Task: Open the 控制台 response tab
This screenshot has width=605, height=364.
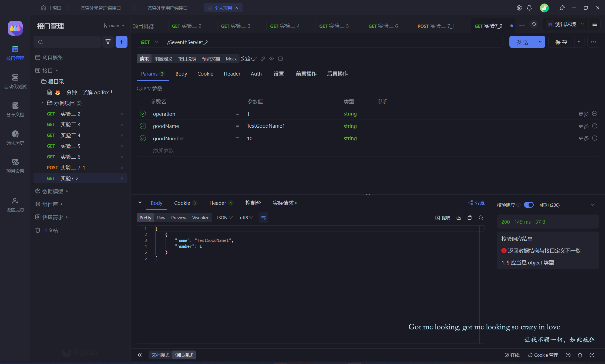Action: tap(253, 203)
